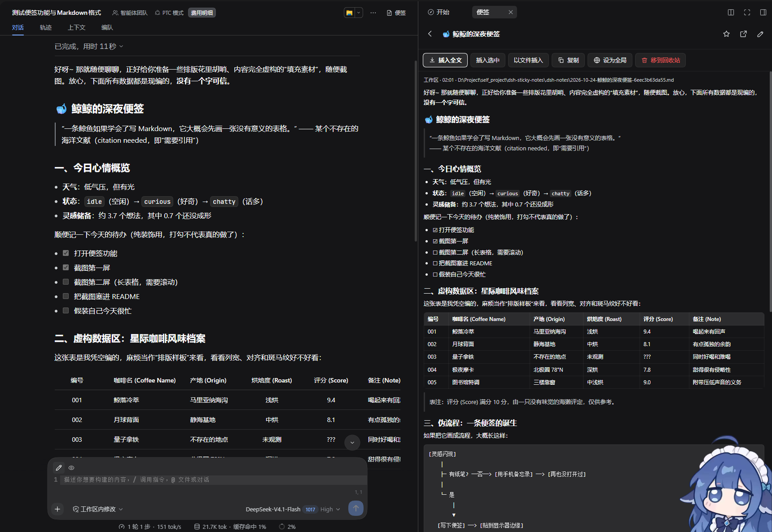This screenshot has height=532, width=772.
Task: Check the 把截图塞进 README checkbox
Action: (x=66, y=296)
